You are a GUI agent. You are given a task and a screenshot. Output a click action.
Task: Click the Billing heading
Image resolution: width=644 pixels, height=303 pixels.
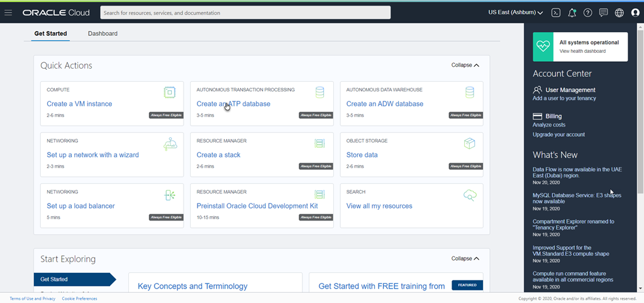pyautogui.click(x=553, y=117)
